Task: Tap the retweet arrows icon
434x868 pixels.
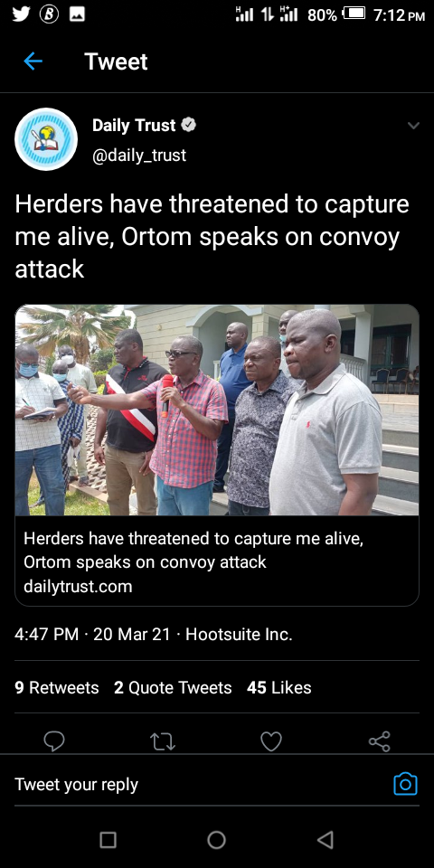Action: coord(163,741)
